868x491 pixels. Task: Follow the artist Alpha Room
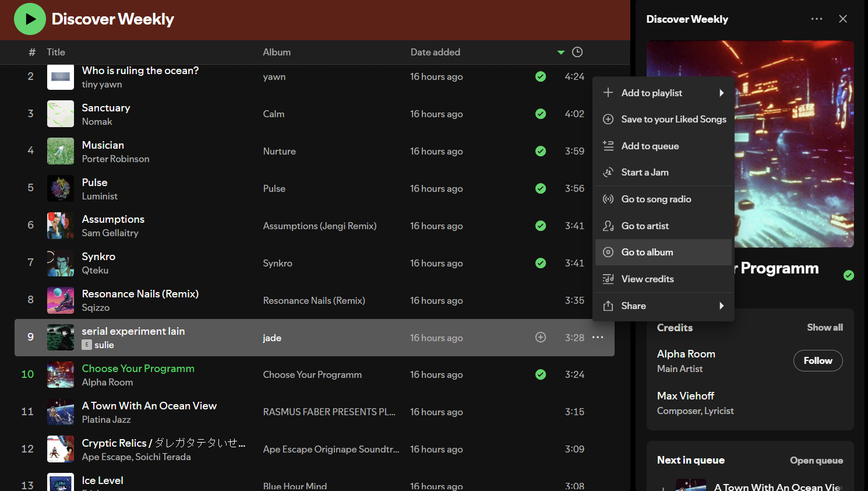(818, 360)
